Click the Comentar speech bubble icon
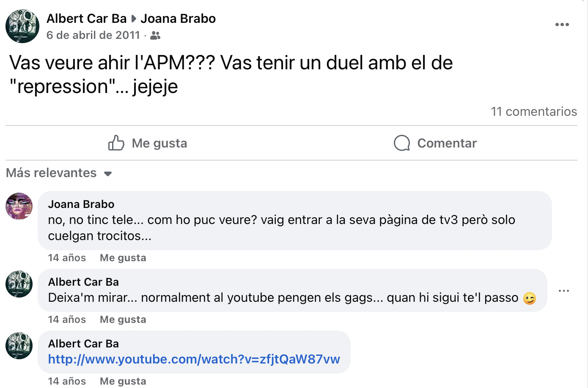Screen dimensions: 588x388 (x=402, y=143)
